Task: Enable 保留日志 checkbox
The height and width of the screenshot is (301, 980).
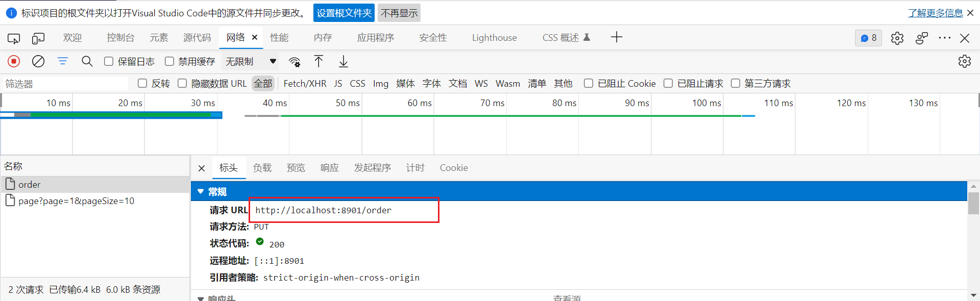Action: pos(109,61)
